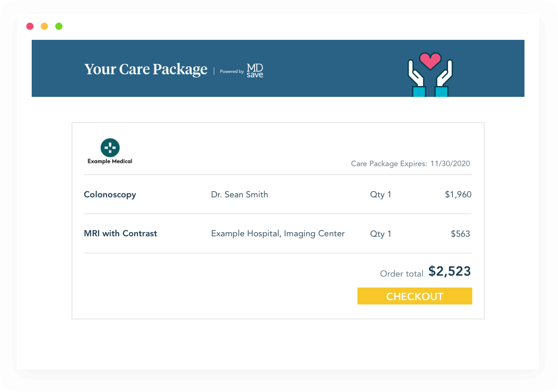Select the Colonoscopy line item

(110, 194)
